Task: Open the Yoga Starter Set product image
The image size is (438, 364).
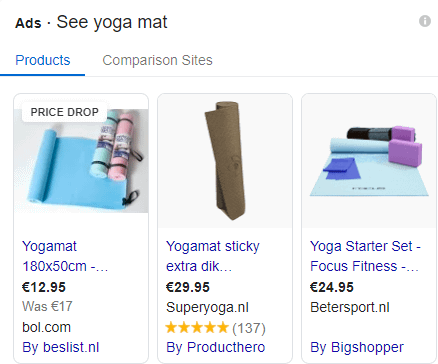Action: coord(369,161)
